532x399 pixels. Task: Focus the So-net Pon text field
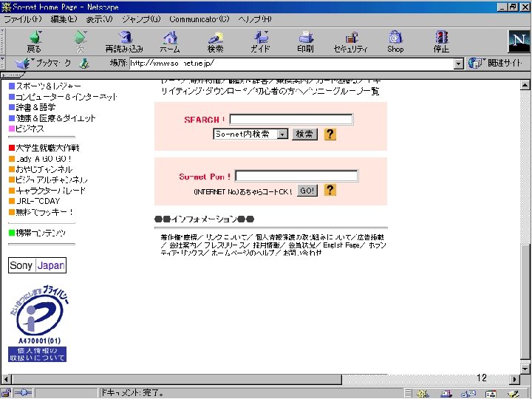[x=296, y=176]
